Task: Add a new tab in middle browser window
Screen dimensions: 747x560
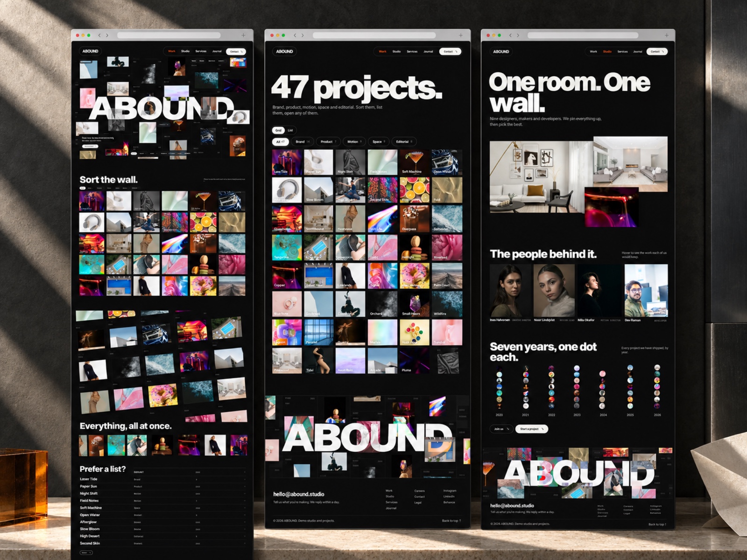Action: pos(461,35)
